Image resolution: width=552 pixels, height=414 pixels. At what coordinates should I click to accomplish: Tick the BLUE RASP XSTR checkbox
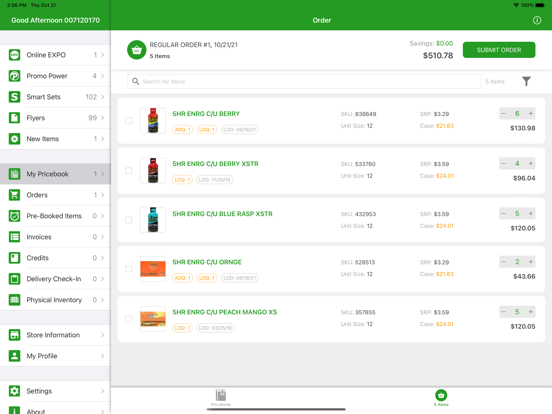point(129,220)
